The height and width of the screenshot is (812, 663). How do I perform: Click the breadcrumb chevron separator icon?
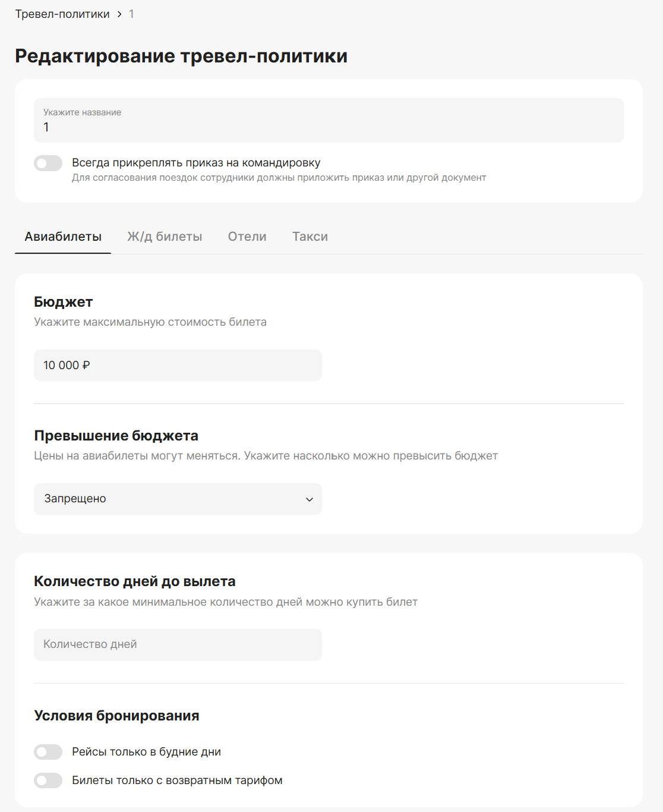[x=119, y=14]
